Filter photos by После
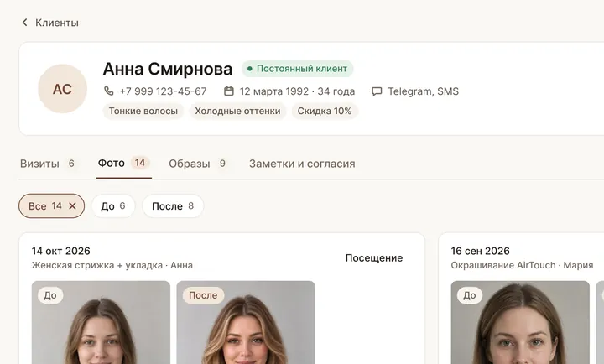 pyautogui.click(x=173, y=206)
